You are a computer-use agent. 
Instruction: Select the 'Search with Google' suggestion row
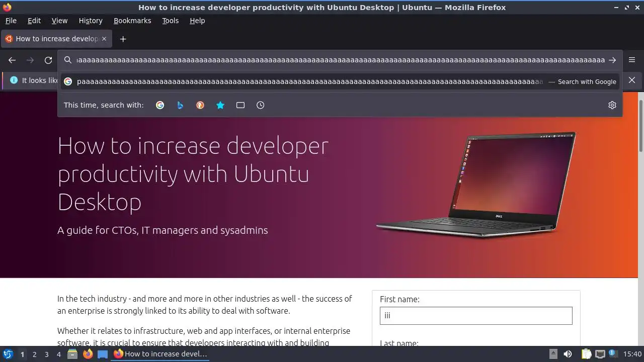(340, 81)
